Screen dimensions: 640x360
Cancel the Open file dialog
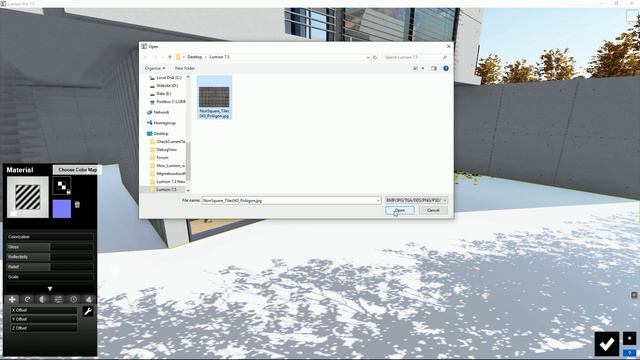tap(433, 210)
